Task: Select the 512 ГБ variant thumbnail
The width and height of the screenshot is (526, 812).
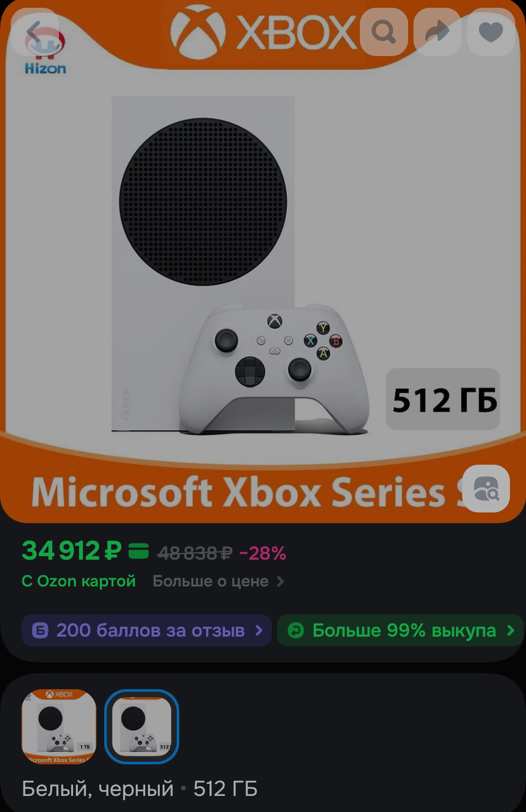Action: pyautogui.click(x=142, y=726)
